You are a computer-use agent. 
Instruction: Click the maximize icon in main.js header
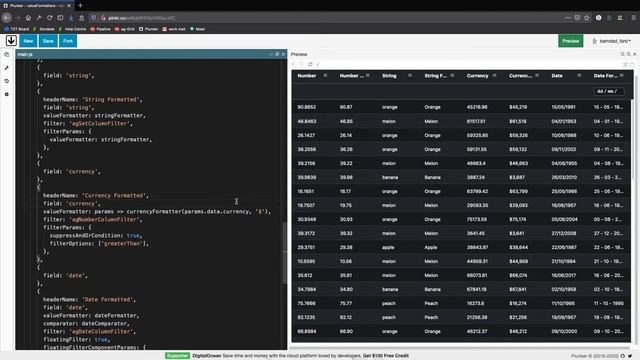(x=277, y=54)
